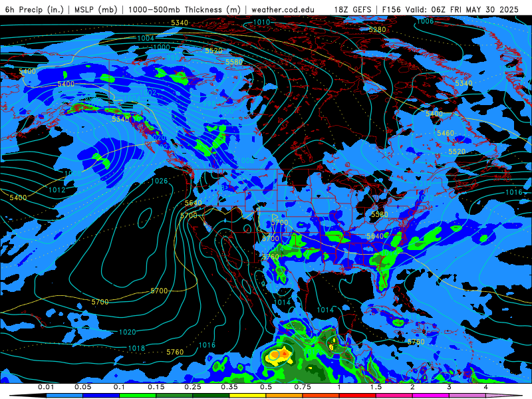The image size is (532, 399).
Task: Click the 0.5 colorbar tick label
Action: coord(266,387)
